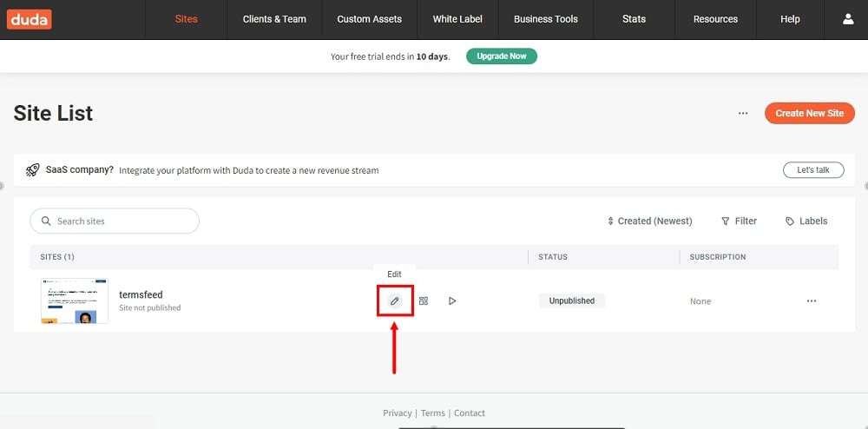The width and height of the screenshot is (868, 429).
Task: Open the Terms link in footer
Action: pos(433,413)
